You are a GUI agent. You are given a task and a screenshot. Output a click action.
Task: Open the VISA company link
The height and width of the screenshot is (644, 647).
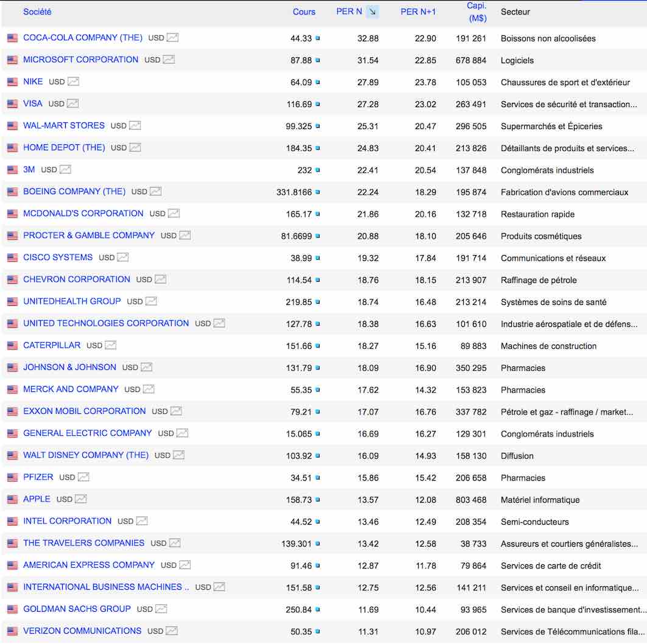(x=33, y=103)
